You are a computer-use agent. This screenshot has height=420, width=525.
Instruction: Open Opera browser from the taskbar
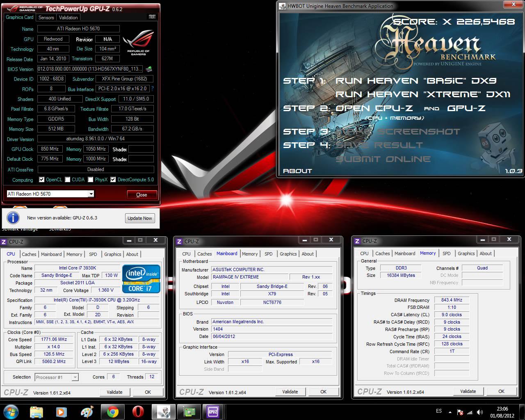pos(138,411)
